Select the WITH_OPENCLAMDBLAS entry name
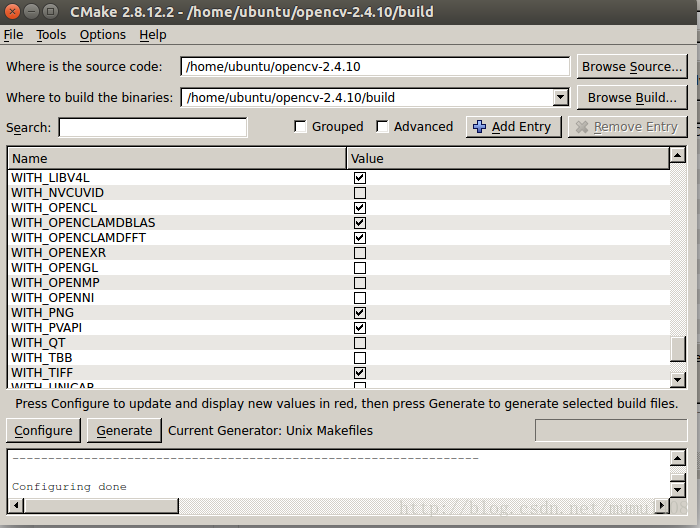Screen dimensions: 700x528 pyautogui.click(x=83, y=223)
